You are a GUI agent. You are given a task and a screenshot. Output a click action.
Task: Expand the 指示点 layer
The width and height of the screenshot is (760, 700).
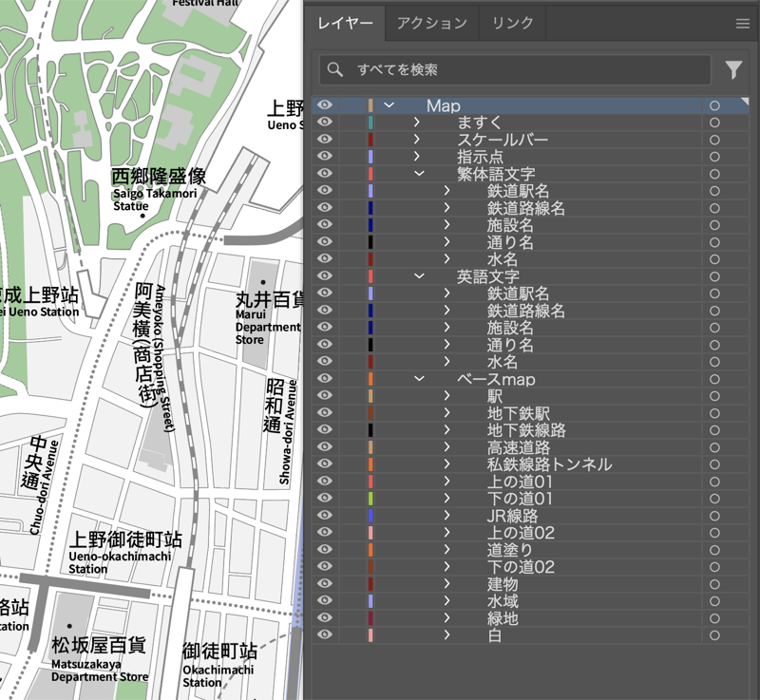click(417, 157)
